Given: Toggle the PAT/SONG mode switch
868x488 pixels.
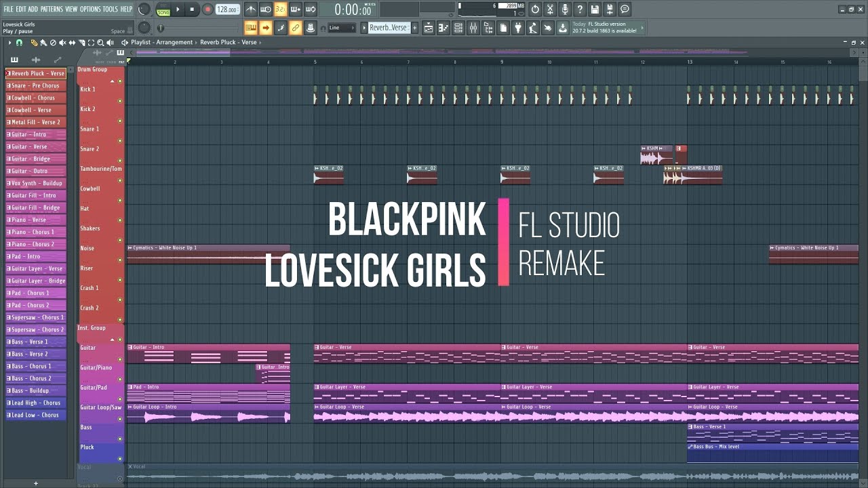Looking at the screenshot, I should click(163, 9).
